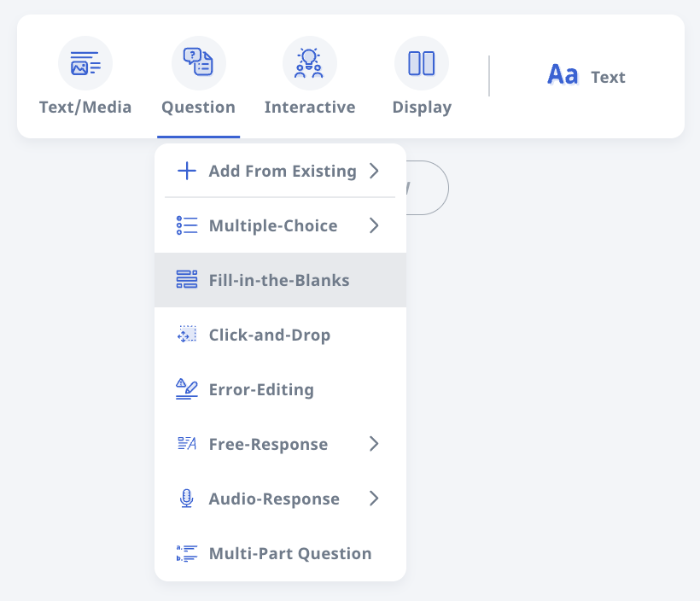Viewport: 700px width, 601px height.
Task: Expand the Multiple-Choice submenu arrow
Action: 374,225
